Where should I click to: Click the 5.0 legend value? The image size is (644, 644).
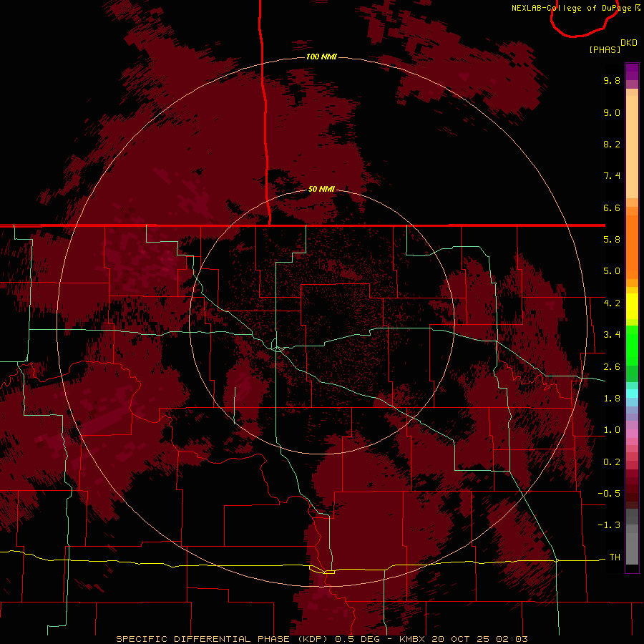pyautogui.click(x=612, y=271)
